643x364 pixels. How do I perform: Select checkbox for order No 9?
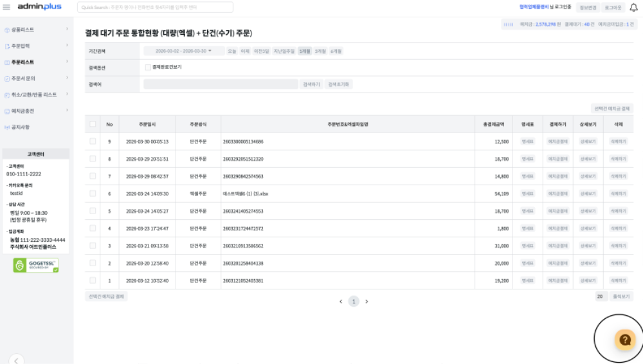93,141
